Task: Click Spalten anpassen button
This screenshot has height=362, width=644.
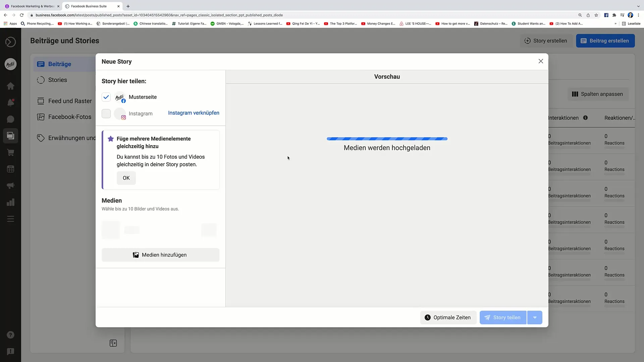Action: click(x=598, y=94)
